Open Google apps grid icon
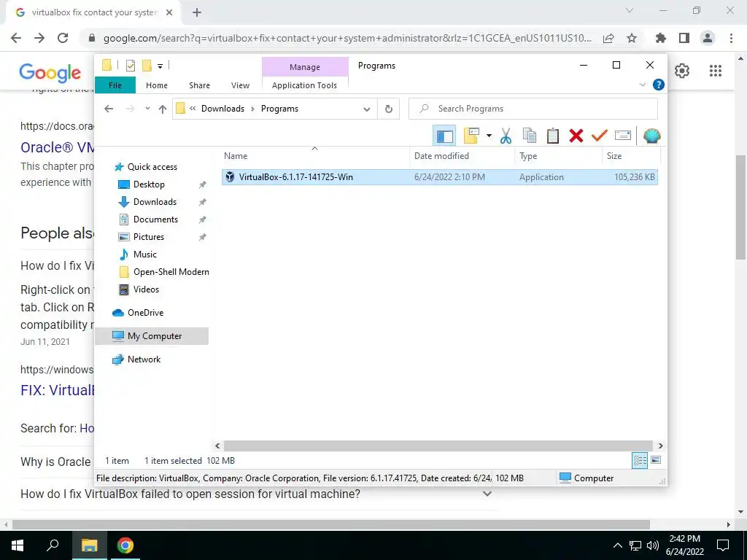Viewport: 747px width, 560px height. [x=715, y=71]
